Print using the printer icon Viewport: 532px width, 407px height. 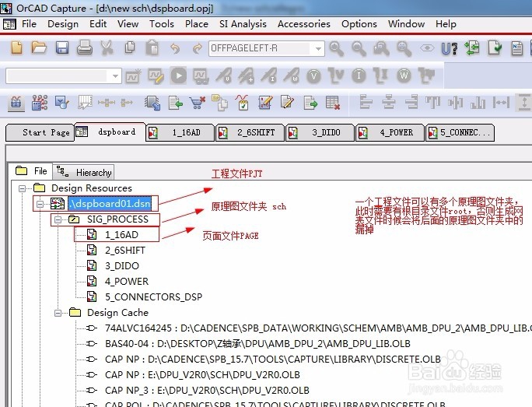(84, 48)
